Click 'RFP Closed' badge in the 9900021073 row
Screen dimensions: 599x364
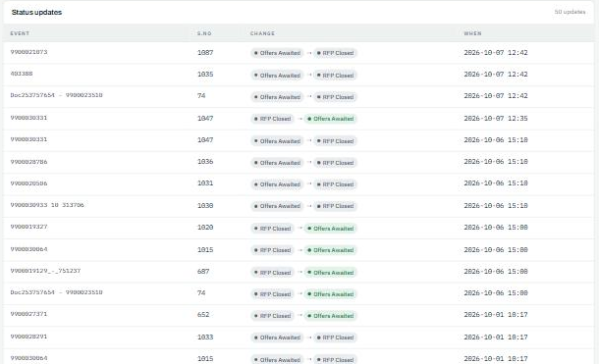pyautogui.click(x=336, y=53)
